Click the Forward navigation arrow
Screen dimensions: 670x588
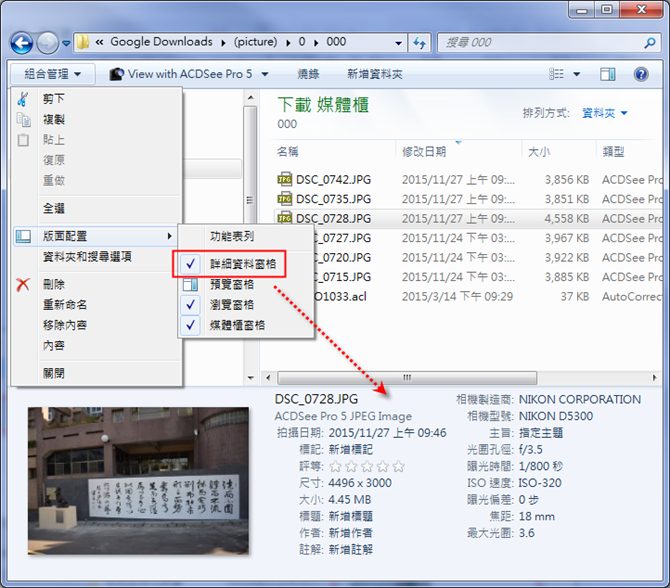47,43
